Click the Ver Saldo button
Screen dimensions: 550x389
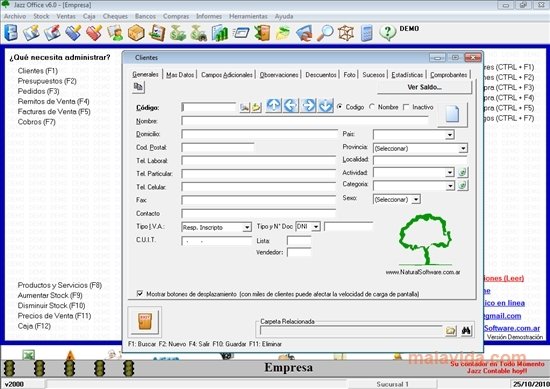coord(424,87)
